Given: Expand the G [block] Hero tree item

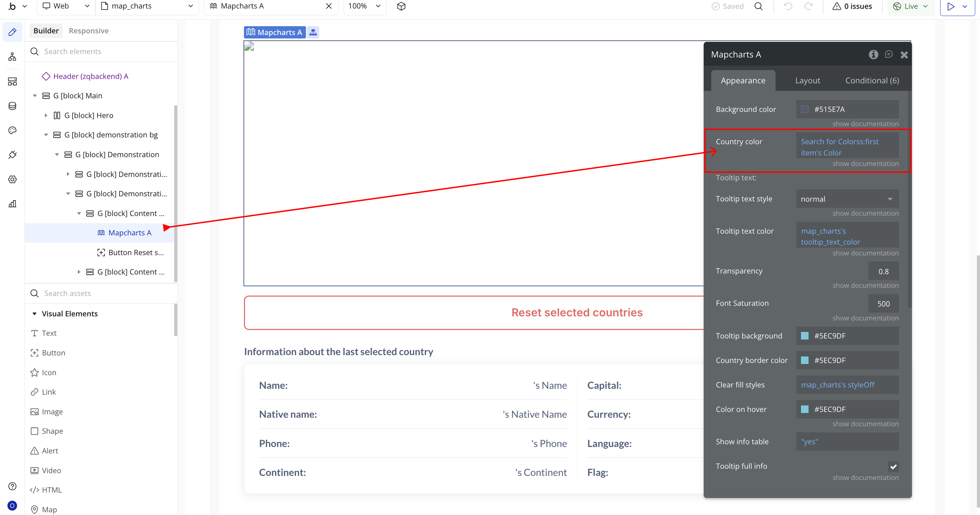Looking at the screenshot, I should coord(46,115).
